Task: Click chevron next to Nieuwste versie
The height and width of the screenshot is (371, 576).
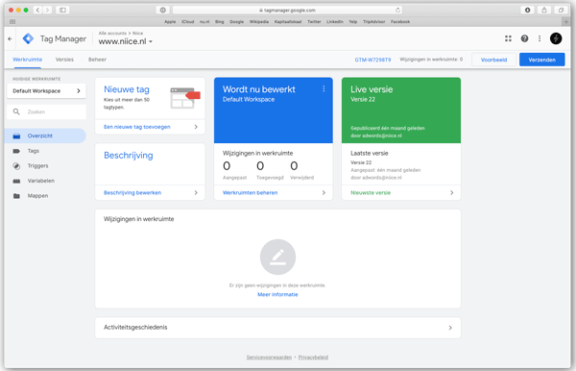Action: tap(451, 192)
